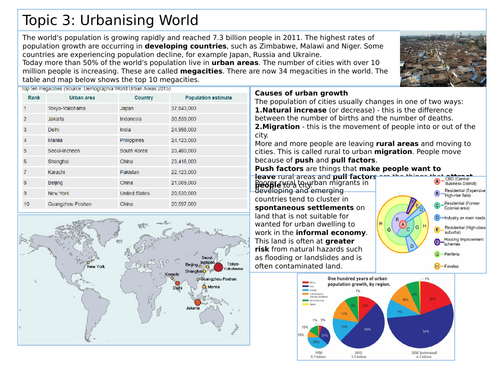
Task: Click the orange H Favelas legend icon
Action: tap(437, 266)
